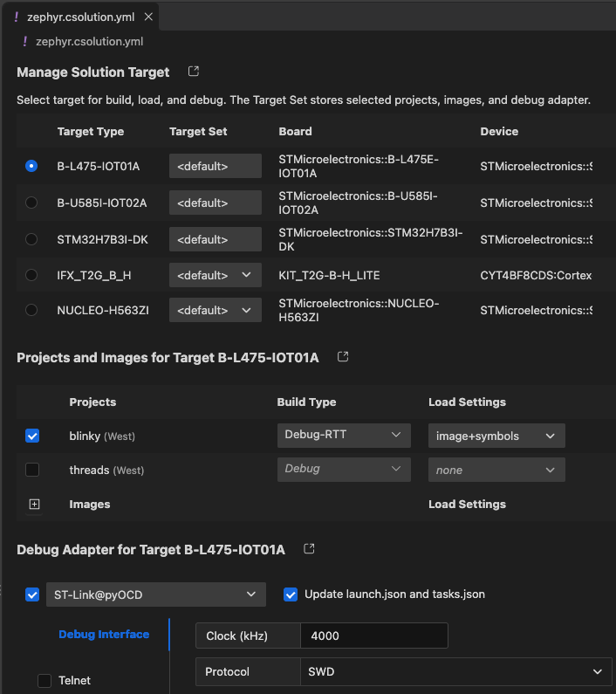Click Target Set <default> for STM32H7B3I-DK
This screenshot has width=616, height=694.
pyautogui.click(x=215, y=239)
